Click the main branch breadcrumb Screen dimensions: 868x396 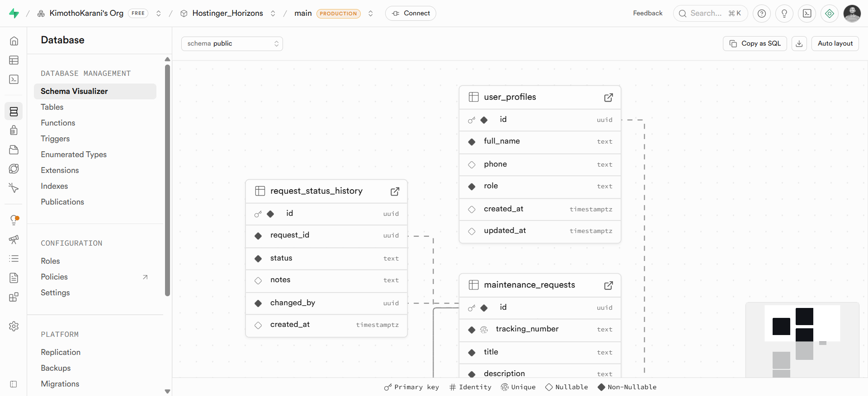point(303,14)
